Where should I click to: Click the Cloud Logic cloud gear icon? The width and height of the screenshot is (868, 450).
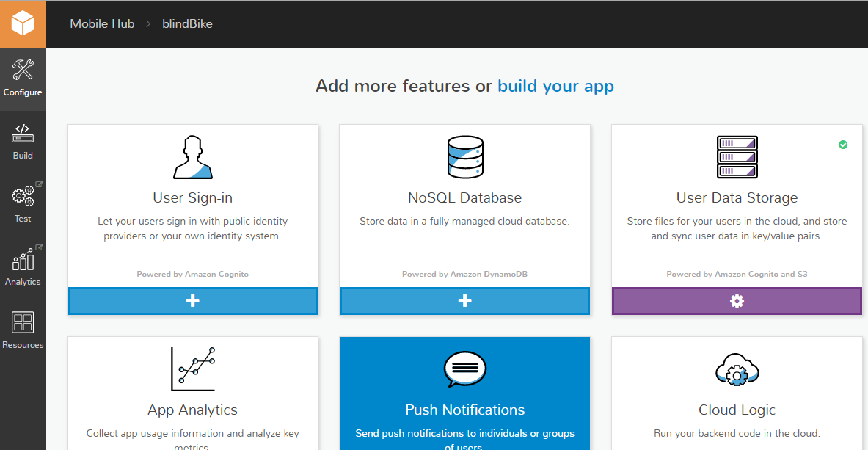click(737, 371)
